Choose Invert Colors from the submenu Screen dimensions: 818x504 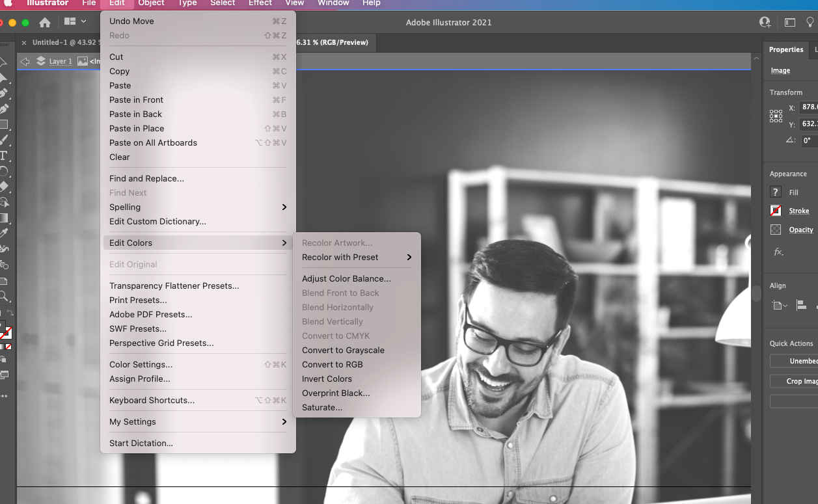click(x=327, y=378)
